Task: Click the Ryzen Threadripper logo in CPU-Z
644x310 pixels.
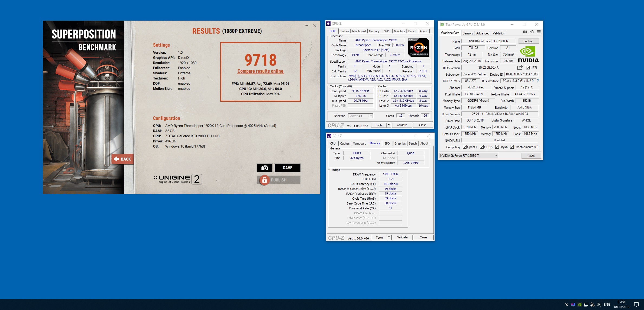Action: [x=419, y=47]
